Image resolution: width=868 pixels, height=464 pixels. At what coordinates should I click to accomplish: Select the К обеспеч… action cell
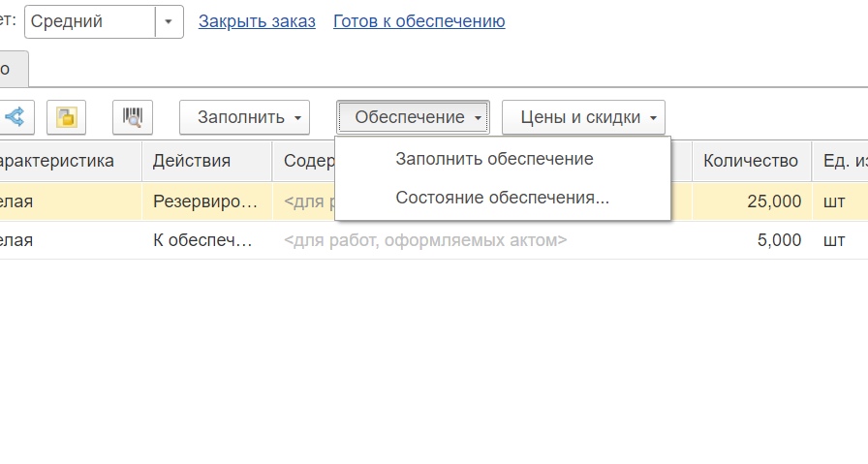click(x=206, y=240)
